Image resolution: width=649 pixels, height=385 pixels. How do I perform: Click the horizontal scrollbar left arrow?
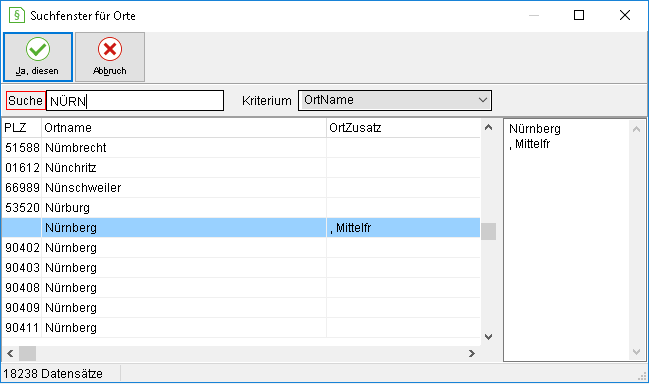click(10, 354)
